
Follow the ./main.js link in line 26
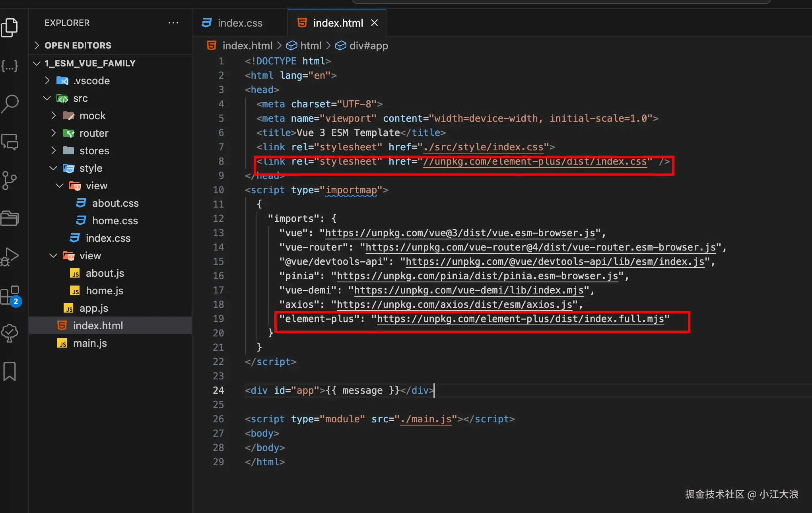click(x=425, y=419)
